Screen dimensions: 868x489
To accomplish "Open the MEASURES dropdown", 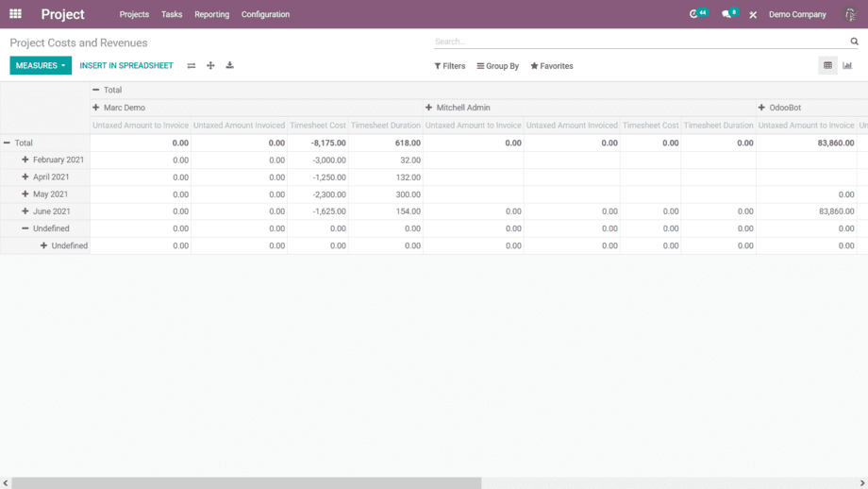I will (x=41, y=66).
